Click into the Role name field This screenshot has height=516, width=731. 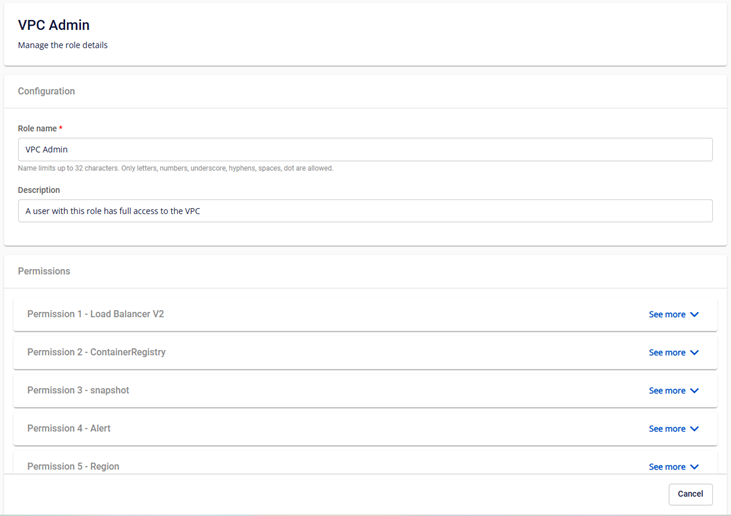pyautogui.click(x=365, y=149)
